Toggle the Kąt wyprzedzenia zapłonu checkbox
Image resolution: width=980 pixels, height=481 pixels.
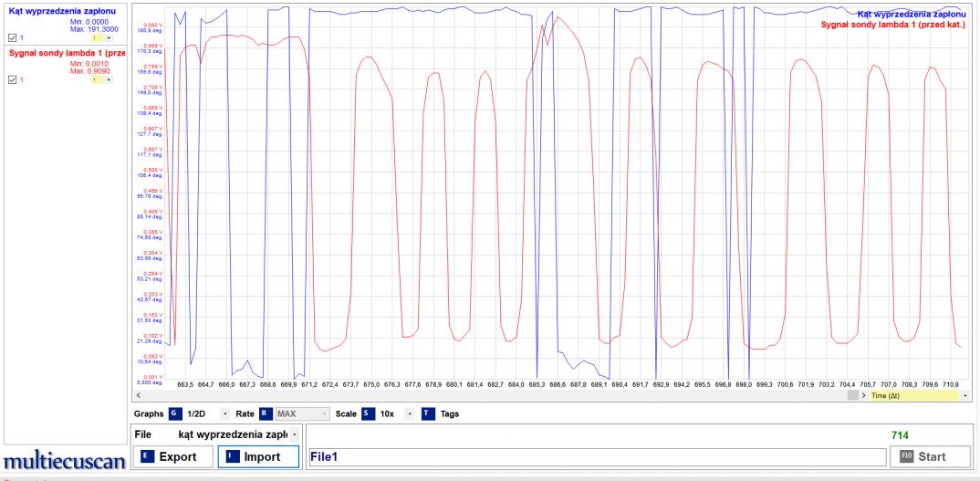coord(12,37)
